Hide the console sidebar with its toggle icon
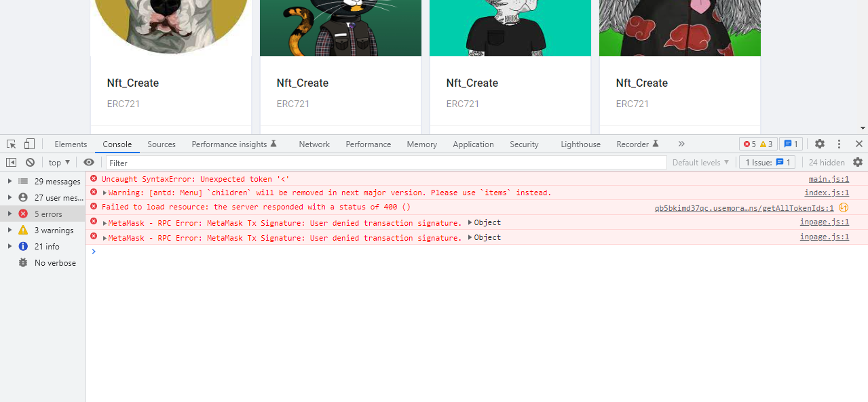 (x=11, y=163)
